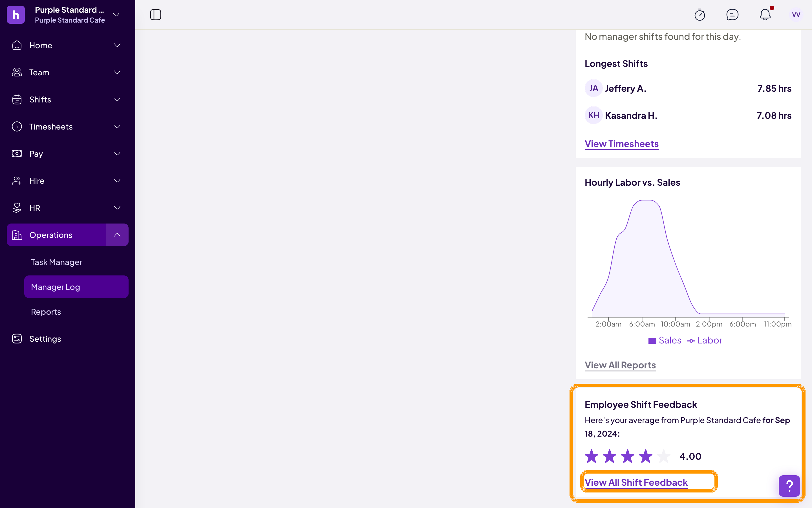Toggle the sidebar collapse panel icon
The image size is (812, 508).
[x=156, y=15]
